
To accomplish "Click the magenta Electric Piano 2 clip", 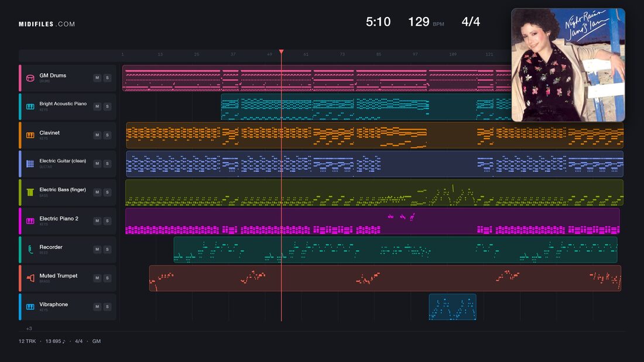I will point(372,221).
